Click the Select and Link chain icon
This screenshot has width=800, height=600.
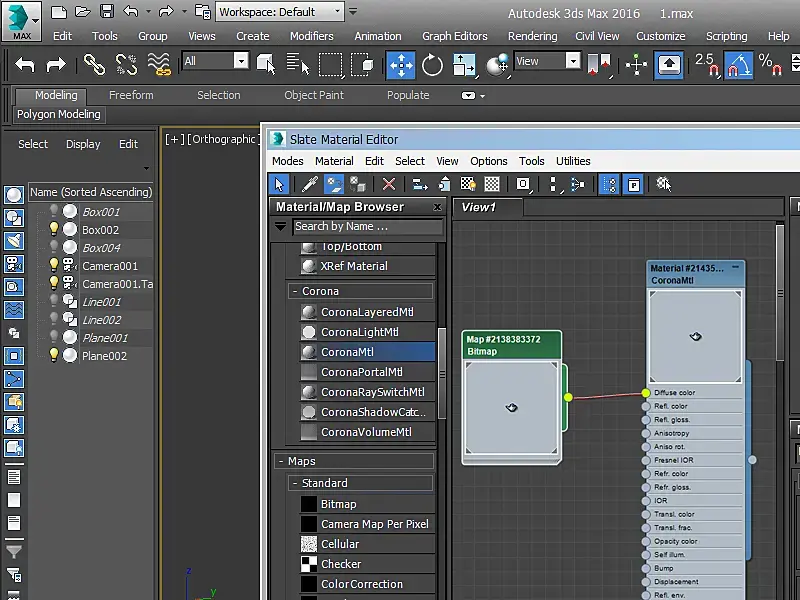pos(94,65)
